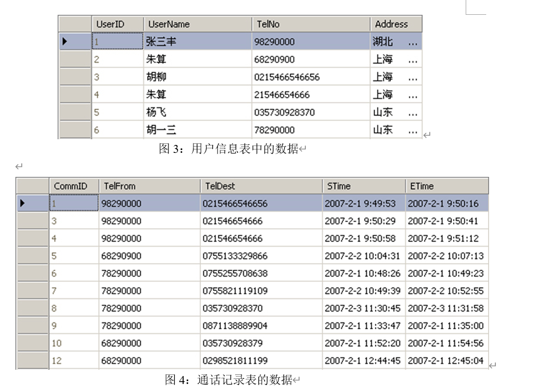533x392 pixels.
Task: Click ETime 2007-2-1 12:45:04
Action: point(447,361)
